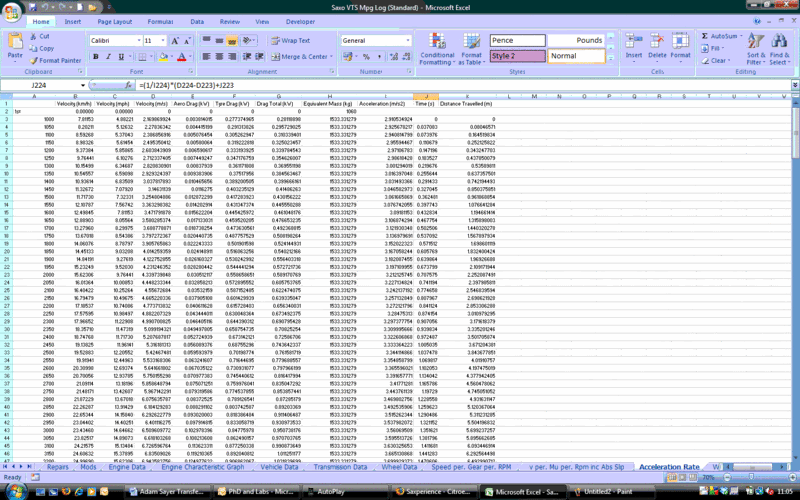Click the Zoom slider in status bar

tap(753, 478)
